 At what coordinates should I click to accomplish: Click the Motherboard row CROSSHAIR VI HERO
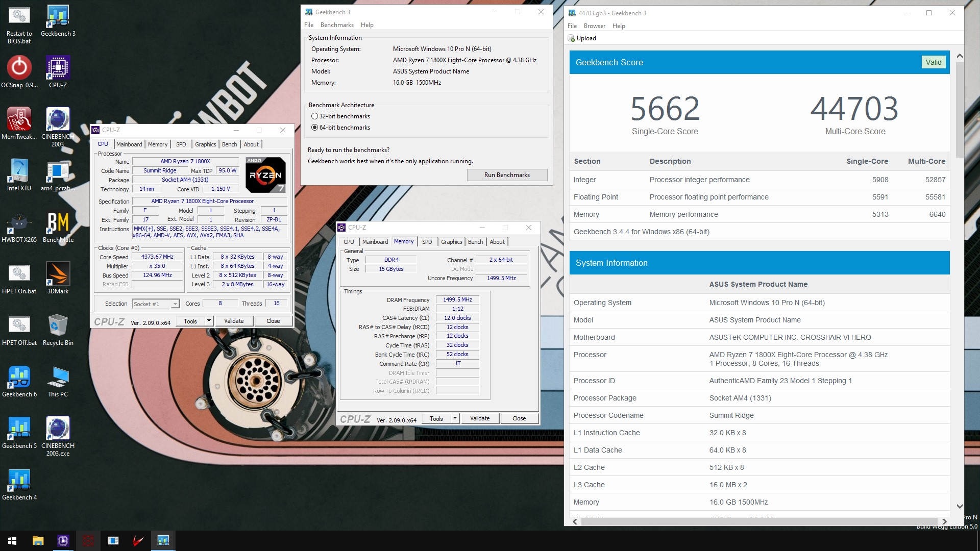click(x=759, y=337)
